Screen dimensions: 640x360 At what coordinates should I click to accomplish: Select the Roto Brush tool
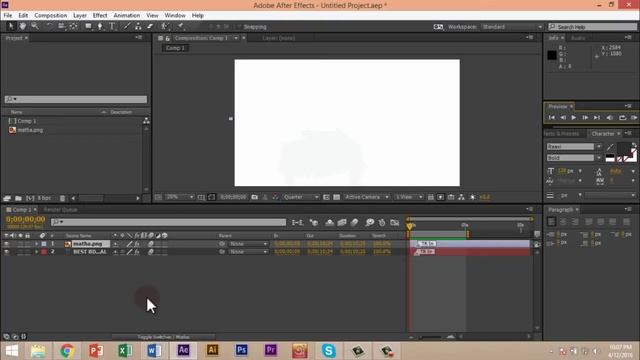(x=165, y=27)
